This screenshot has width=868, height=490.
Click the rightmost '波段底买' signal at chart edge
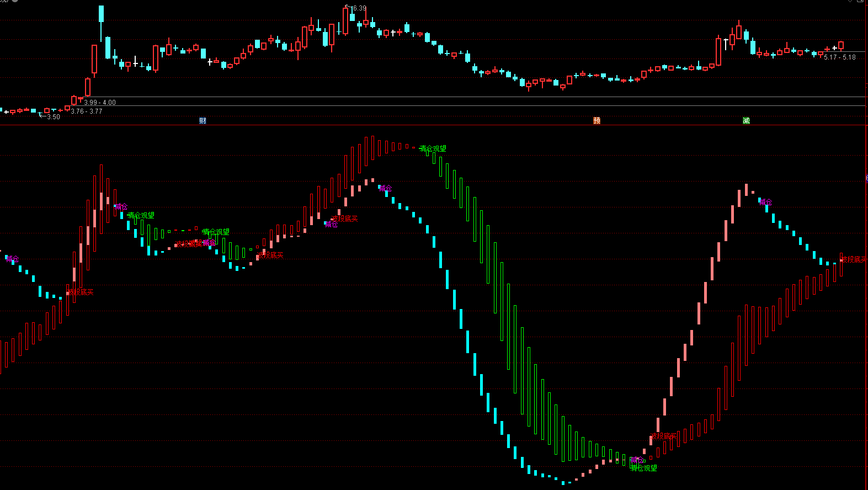tap(853, 260)
